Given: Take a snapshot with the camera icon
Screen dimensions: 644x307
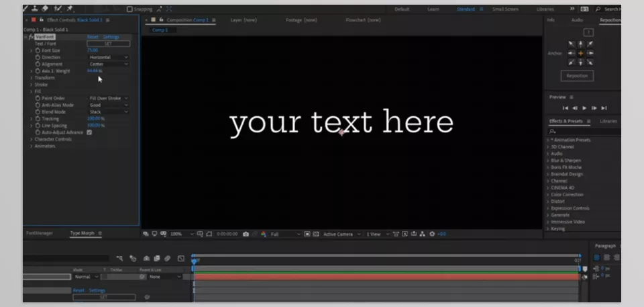Looking at the screenshot, I should click(246, 234).
